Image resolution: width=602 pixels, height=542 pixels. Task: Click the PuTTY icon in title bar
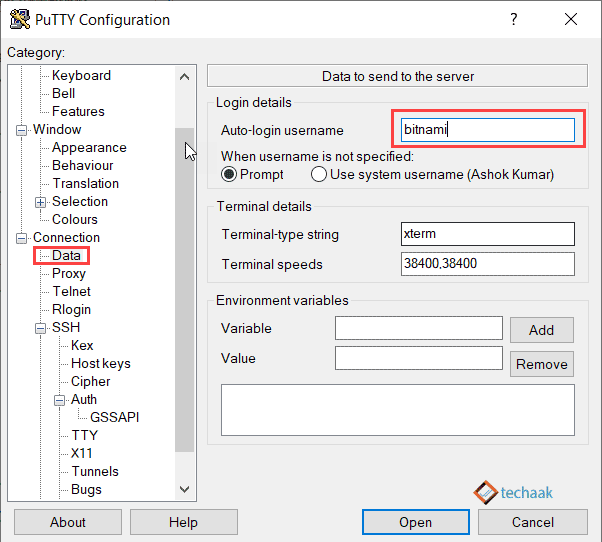click(x=20, y=19)
